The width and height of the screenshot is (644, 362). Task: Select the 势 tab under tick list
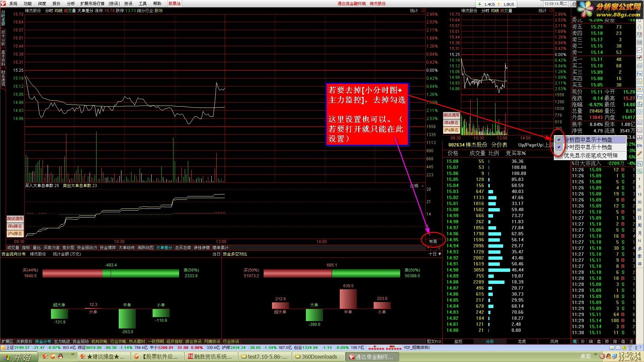point(607,342)
